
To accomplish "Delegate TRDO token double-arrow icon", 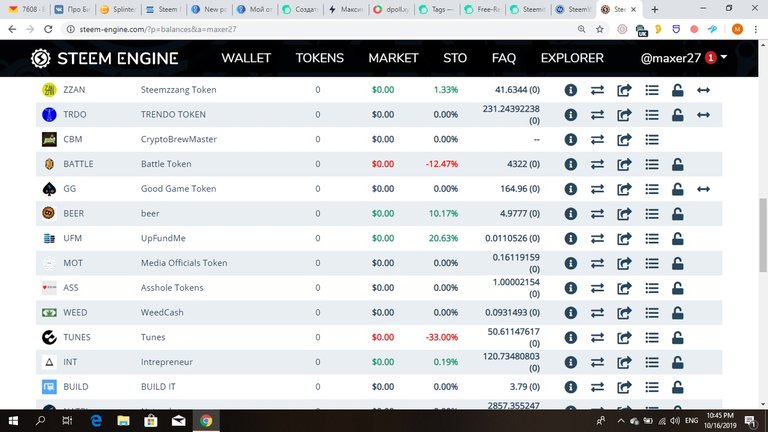I will [703, 115].
